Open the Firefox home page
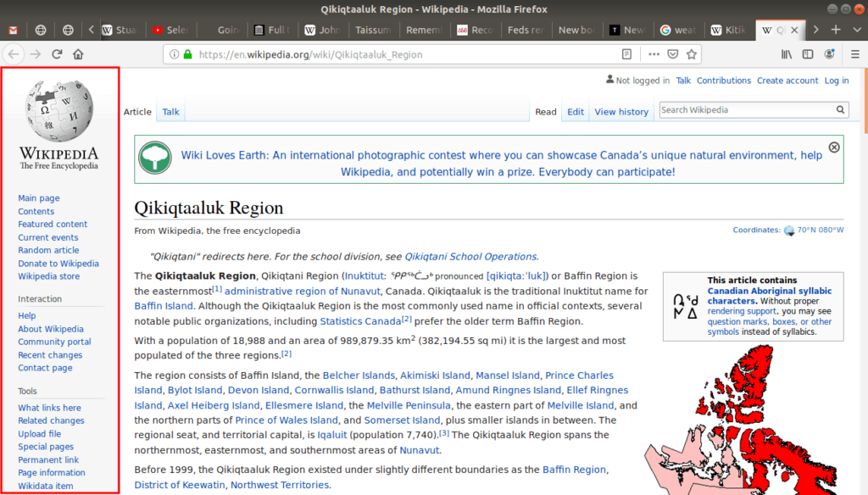The image size is (868, 495). click(x=78, y=54)
